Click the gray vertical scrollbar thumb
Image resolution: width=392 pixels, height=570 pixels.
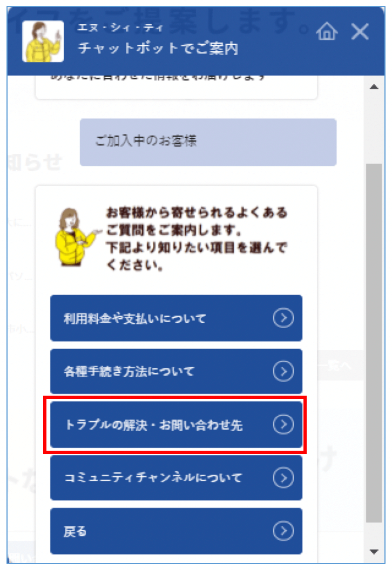pyautogui.click(x=374, y=343)
